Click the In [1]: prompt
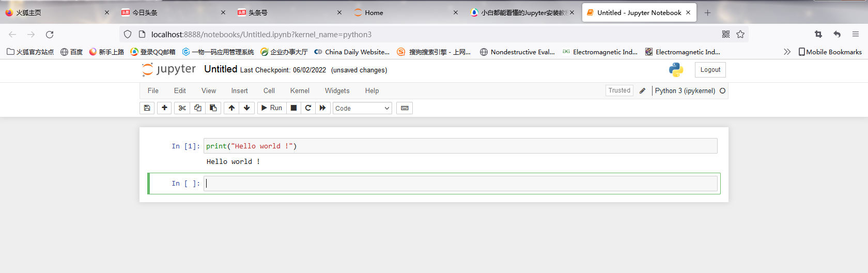 tap(185, 146)
